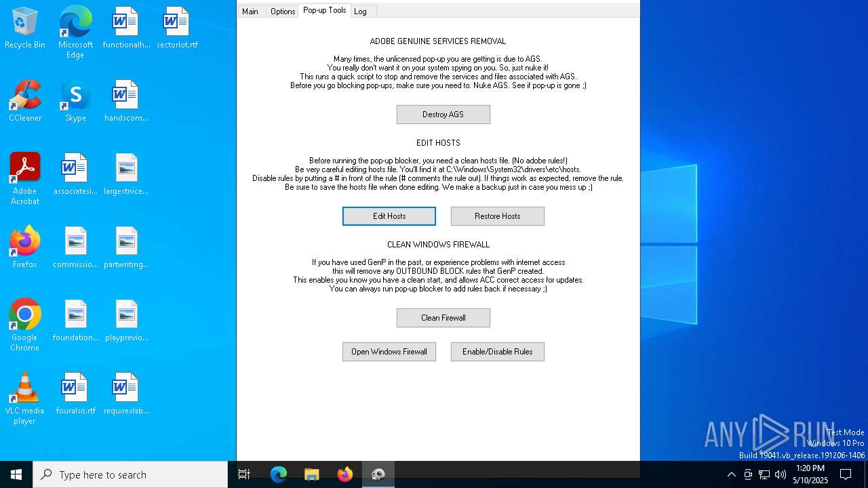The image size is (868, 488).
Task: Open the volume control tray icon
Action: [781, 474]
